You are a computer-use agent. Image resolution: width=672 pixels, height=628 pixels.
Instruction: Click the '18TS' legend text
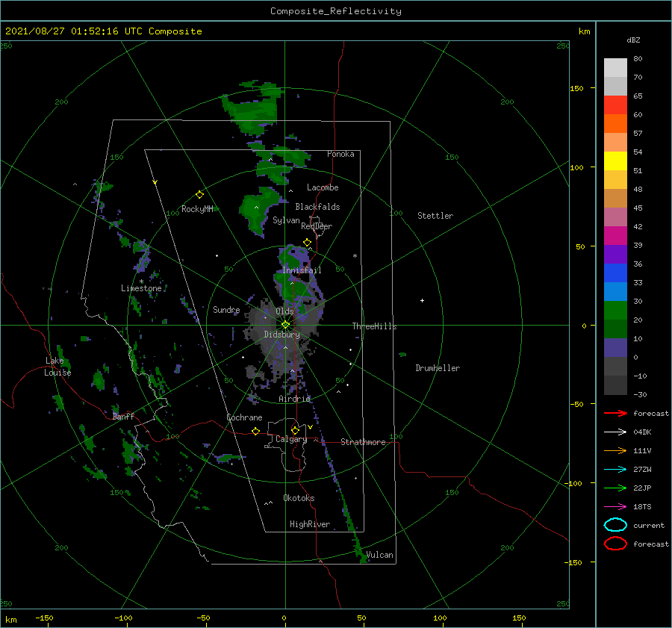click(x=642, y=507)
